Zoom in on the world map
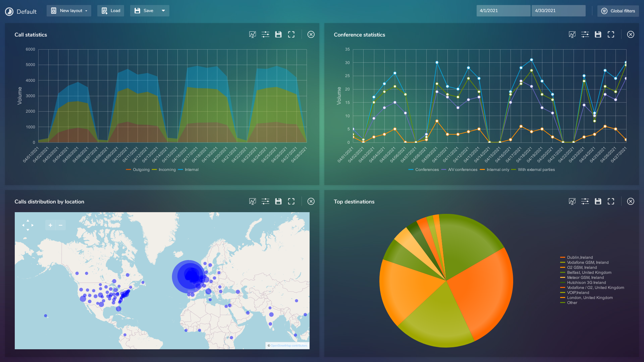This screenshot has width=644, height=362. click(x=50, y=225)
